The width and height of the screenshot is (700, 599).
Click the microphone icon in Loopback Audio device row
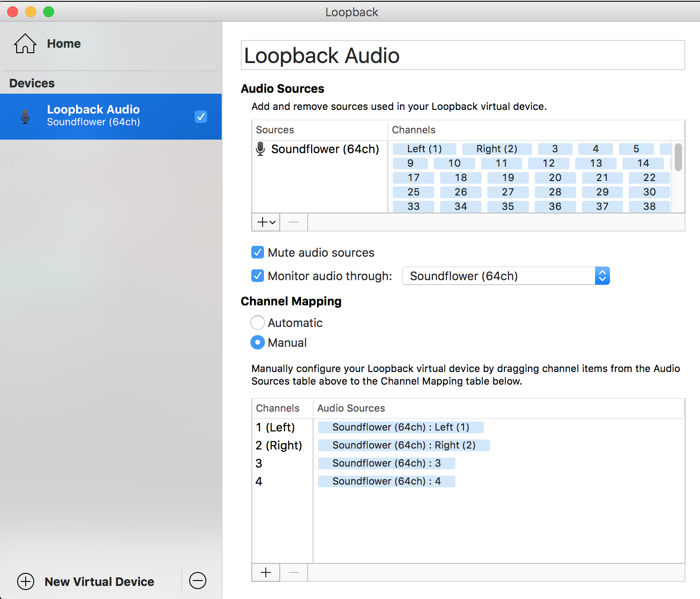[26, 117]
